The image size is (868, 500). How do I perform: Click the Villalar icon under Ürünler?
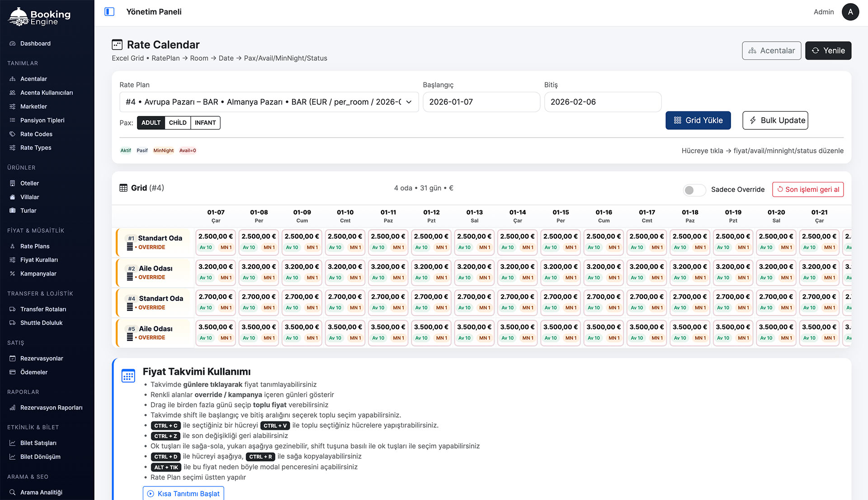click(12, 197)
